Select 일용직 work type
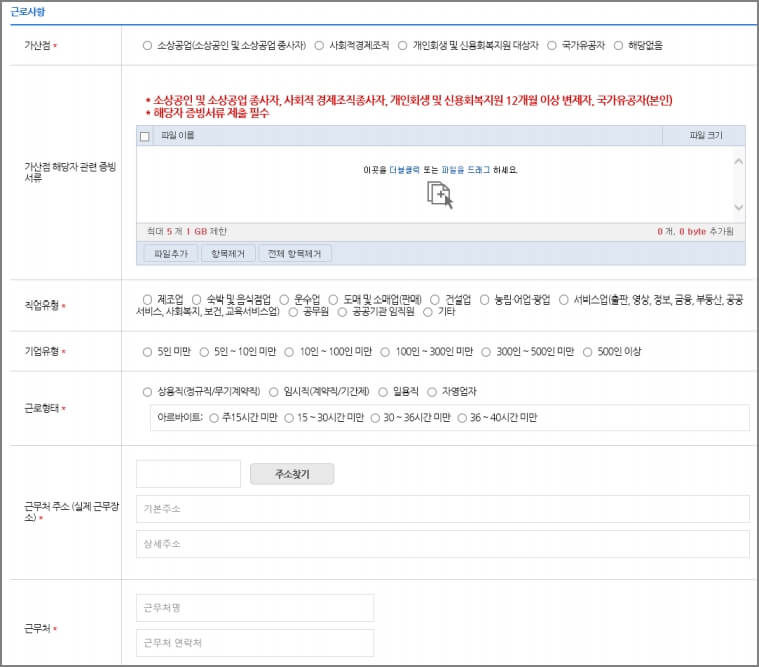Screen dimensions: 759x667 (383, 392)
